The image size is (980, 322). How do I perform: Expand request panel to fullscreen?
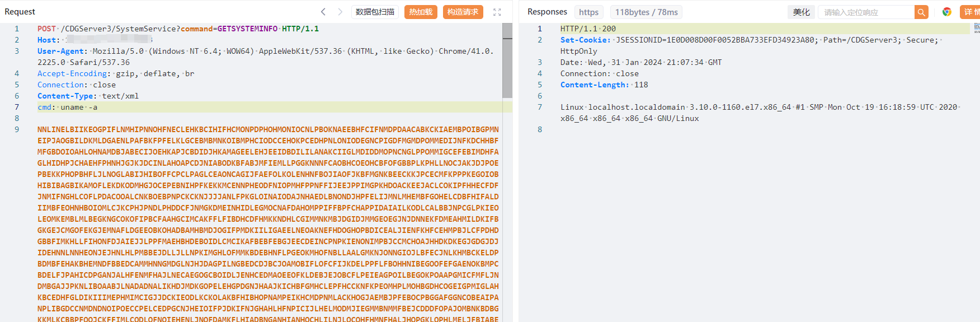[x=497, y=12]
